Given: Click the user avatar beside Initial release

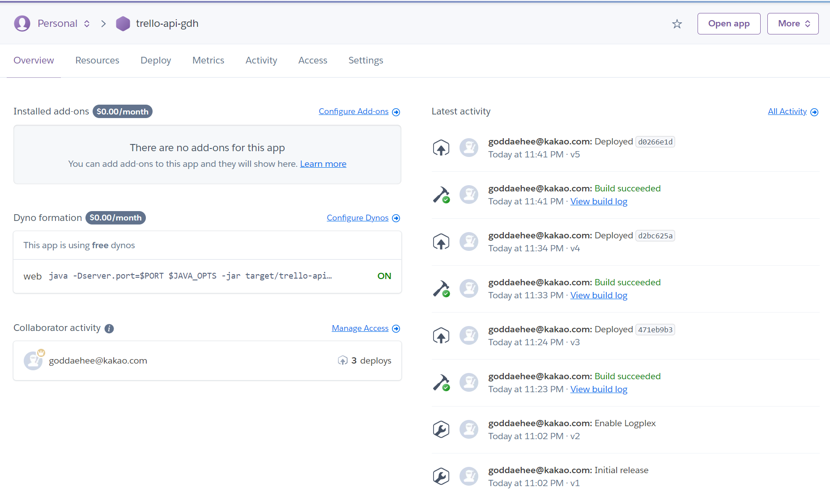Looking at the screenshot, I should tap(469, 476).
